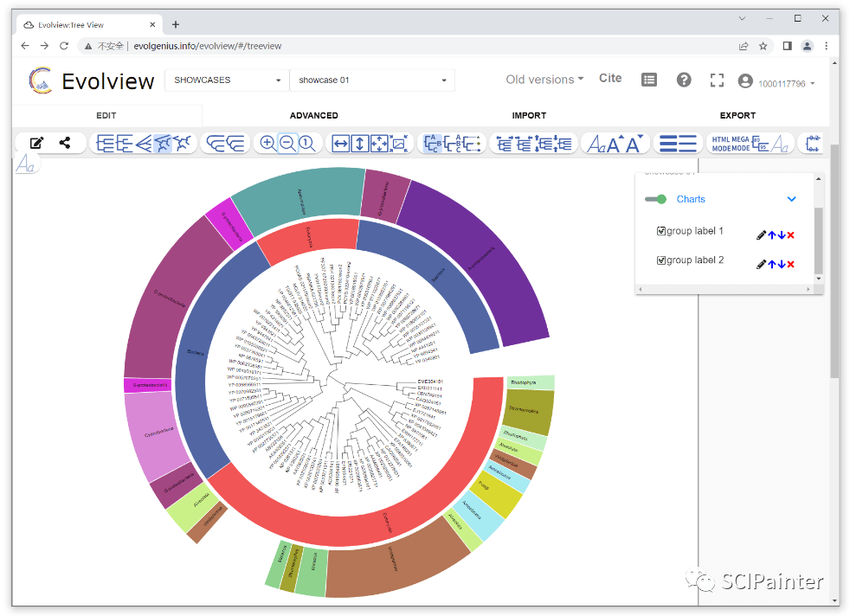Click the zoom in magnifier icon
The image size is (850, 616).
(x=268, y=144)
